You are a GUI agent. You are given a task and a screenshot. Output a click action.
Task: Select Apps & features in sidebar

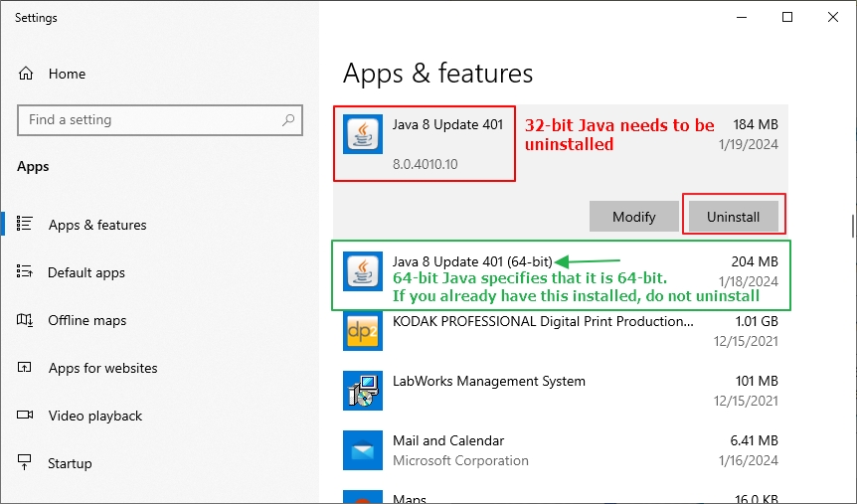point(97,225)
